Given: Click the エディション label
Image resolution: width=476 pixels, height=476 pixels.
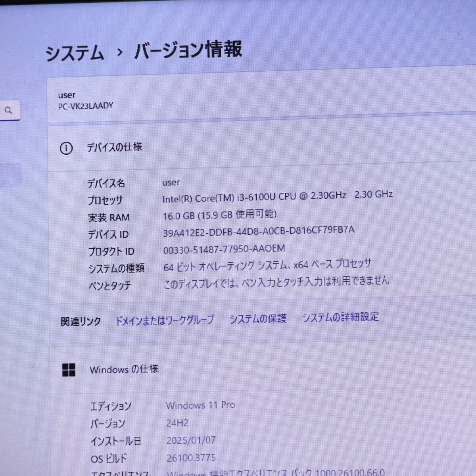Looking at the screenshot, I should (x=110, y=406).
